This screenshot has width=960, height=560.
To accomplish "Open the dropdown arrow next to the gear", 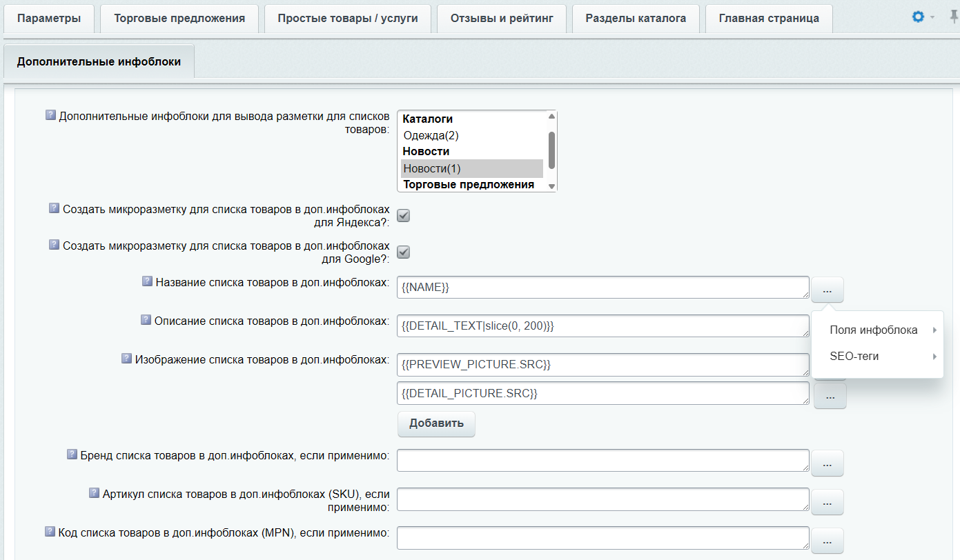I will (932, 17).
